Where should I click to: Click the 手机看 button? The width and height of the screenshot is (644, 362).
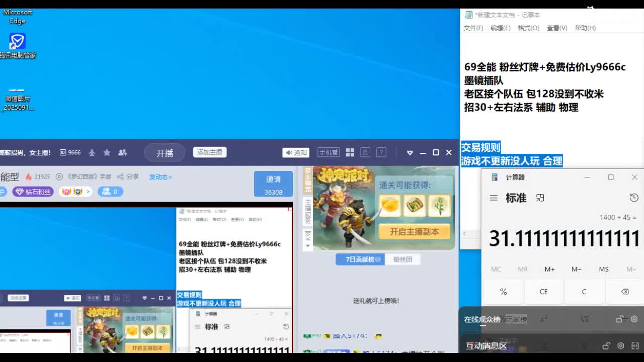pos(329,152)
